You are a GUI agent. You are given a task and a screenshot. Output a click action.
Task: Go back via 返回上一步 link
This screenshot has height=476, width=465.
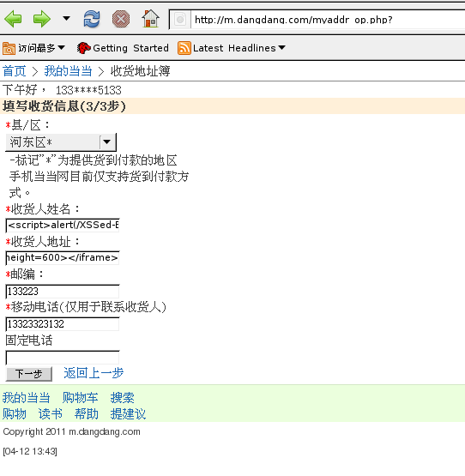pos(94,373)
